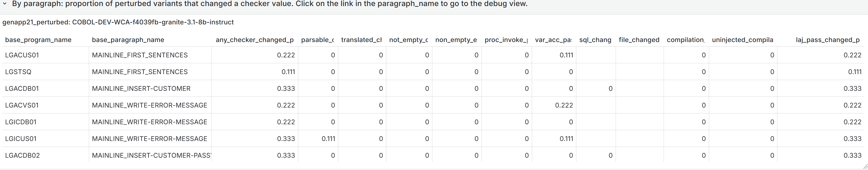
Task: Collapse the "By paragraph" section expander
Action: (4, 4)
